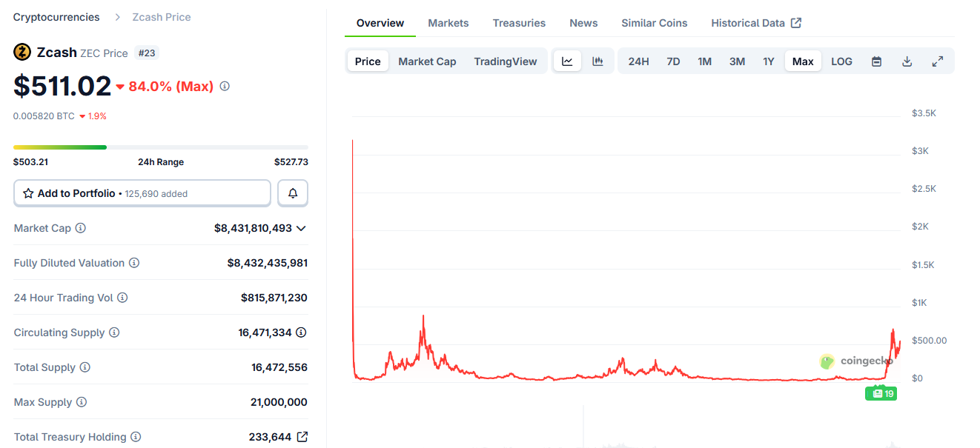
Task: Open Fully Diluted Valuation info icon
Action: 134,263
